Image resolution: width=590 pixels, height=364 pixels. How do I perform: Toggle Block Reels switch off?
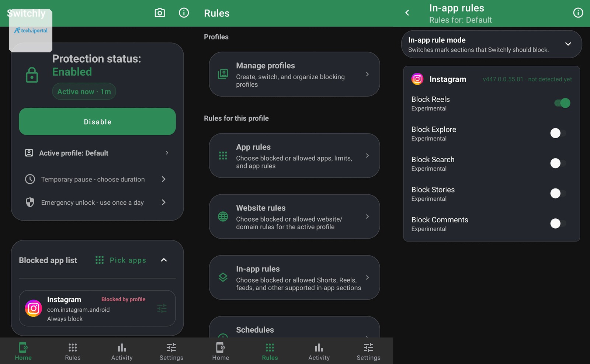(x=562, y=103)
